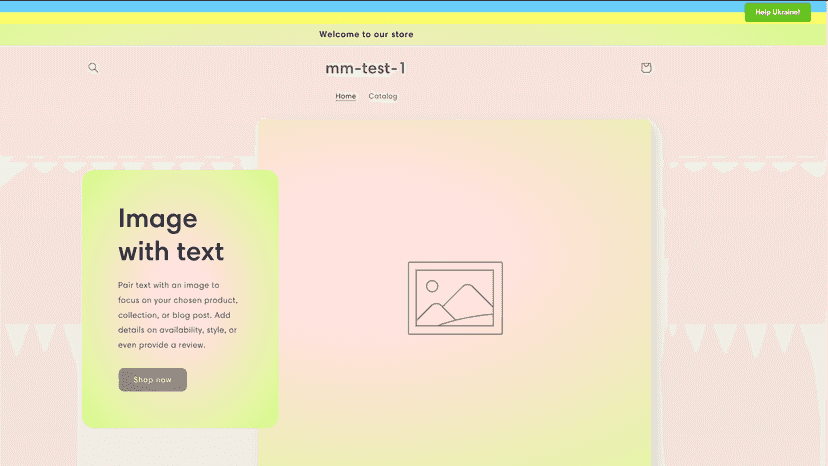828x466 pixels.
Task: Click the Help Ukraine! button
Action: point(777,12)
